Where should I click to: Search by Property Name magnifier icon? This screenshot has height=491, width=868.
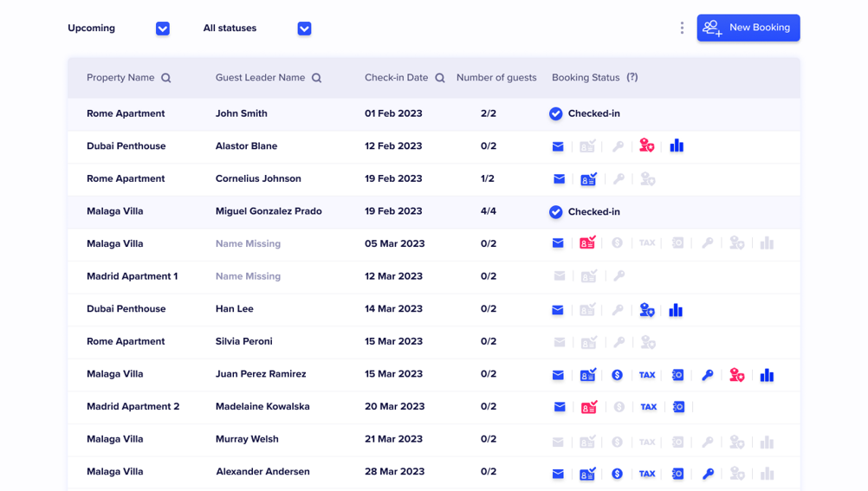[166, 78]
